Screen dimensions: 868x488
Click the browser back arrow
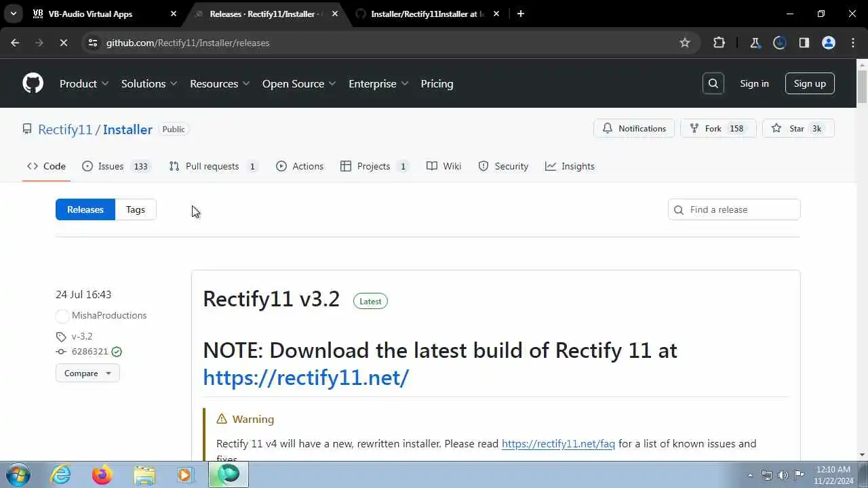pos(15,43)
